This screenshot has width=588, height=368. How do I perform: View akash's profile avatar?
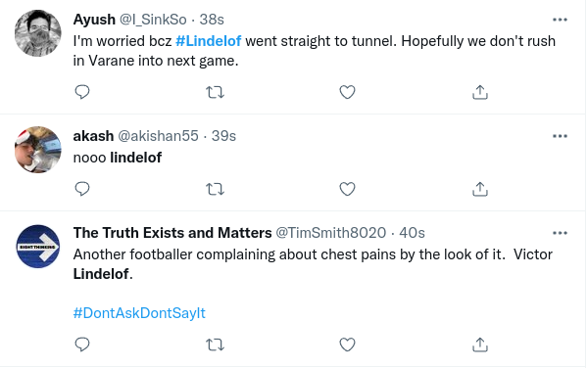[38, 150]
